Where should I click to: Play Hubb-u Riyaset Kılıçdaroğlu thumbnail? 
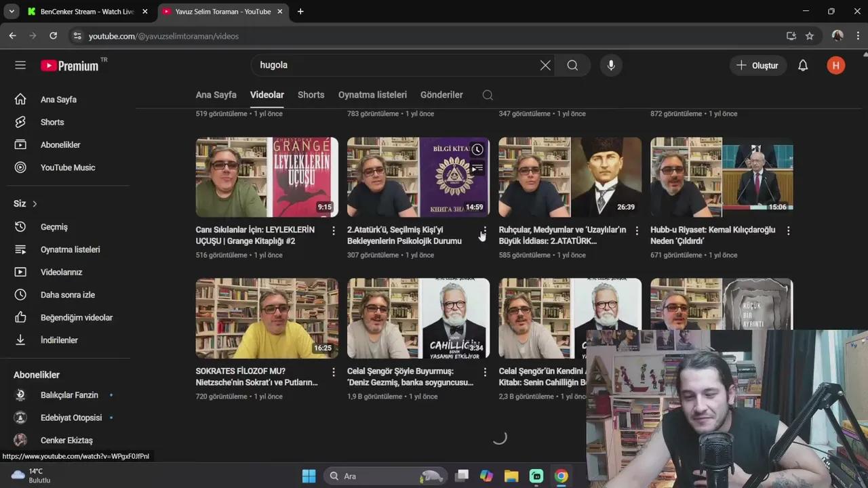(x=722, y=177)
